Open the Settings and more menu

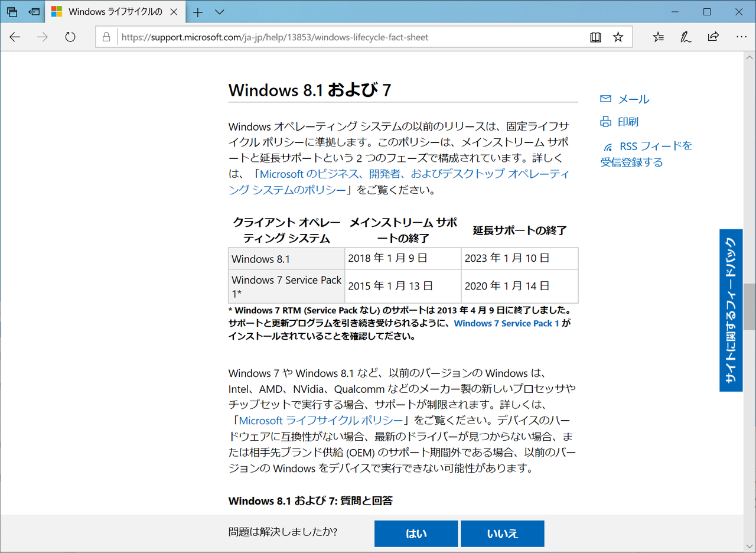[741, 37]
